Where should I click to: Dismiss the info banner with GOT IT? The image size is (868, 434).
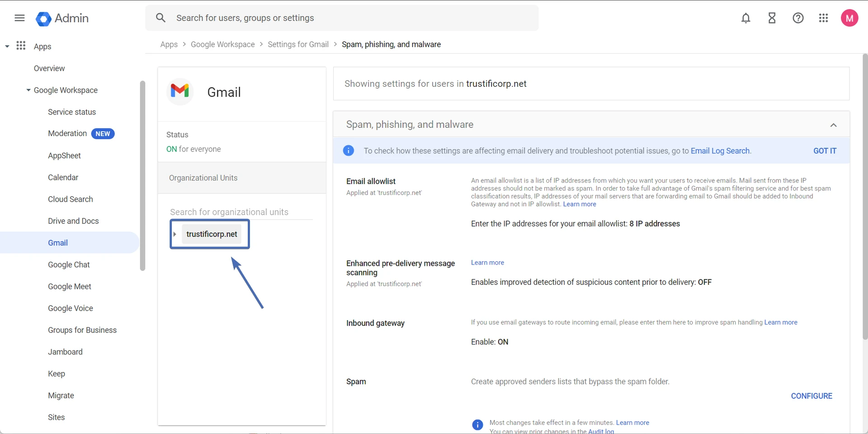tap(825, 151)
